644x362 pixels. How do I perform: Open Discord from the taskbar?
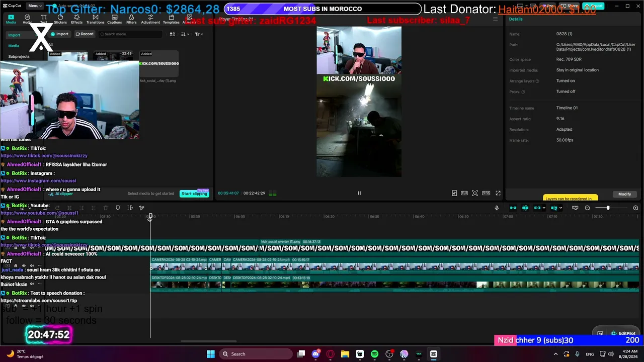[315, 354]
